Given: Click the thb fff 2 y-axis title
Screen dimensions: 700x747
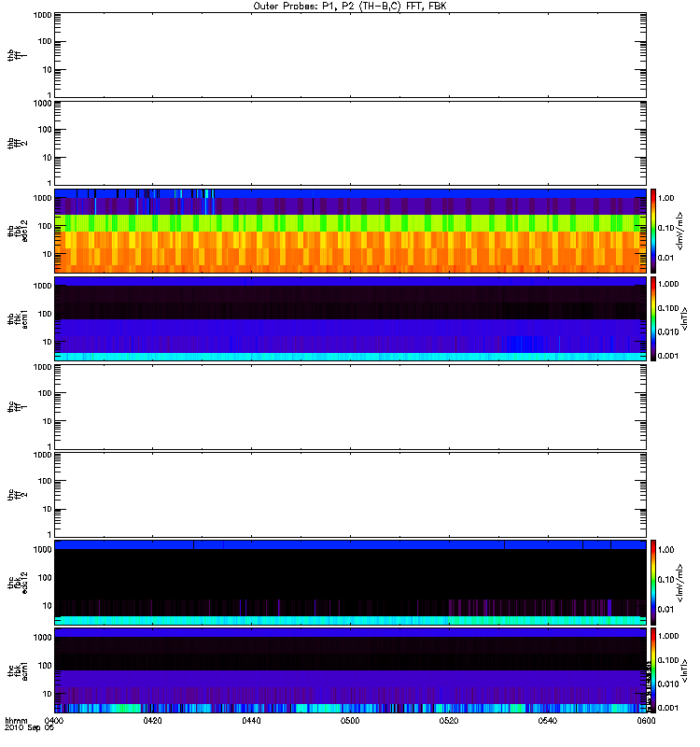Looking at the screenshot, I should [x=18, y=143].
